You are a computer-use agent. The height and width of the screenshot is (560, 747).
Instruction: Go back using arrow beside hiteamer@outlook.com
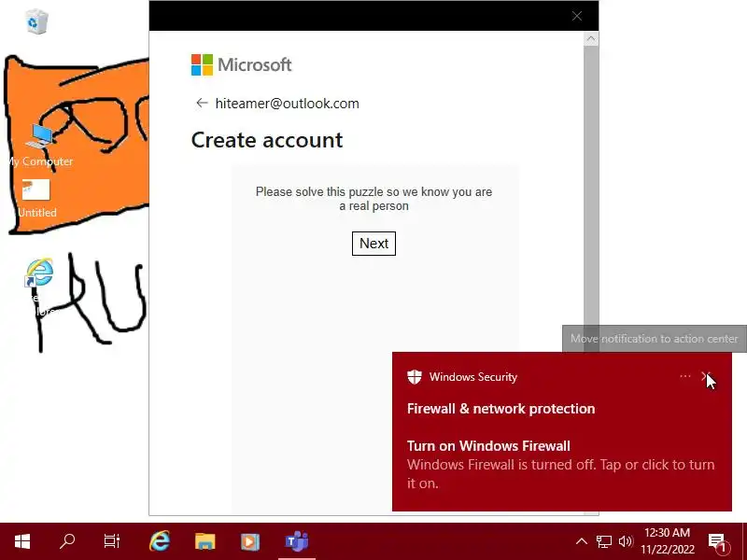[x=202, y=103]
